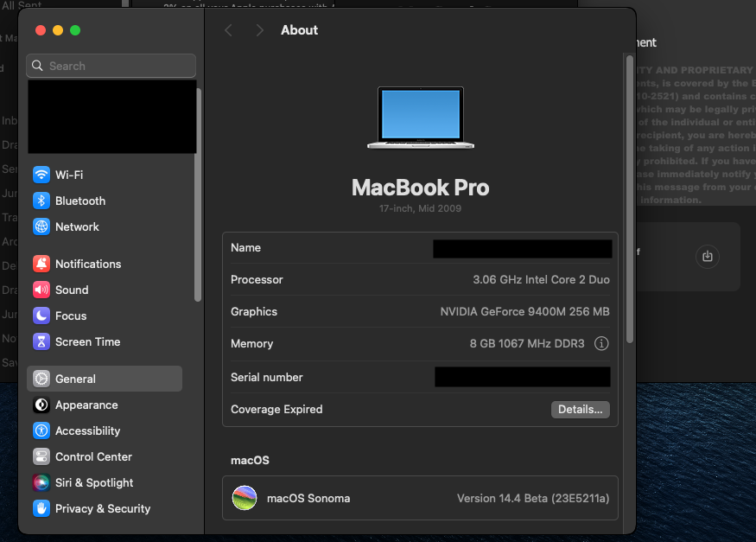Click the MacBook Pro laptop image

(421, 118)
